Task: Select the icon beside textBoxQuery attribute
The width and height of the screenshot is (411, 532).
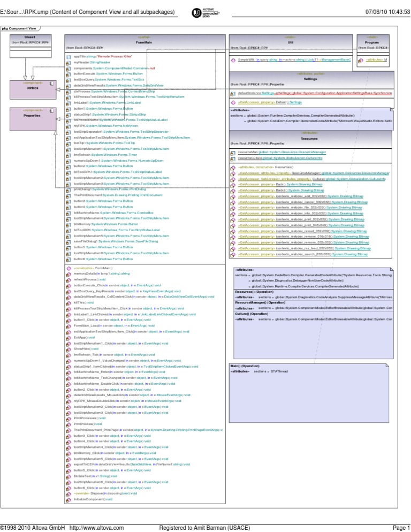Action: tap(68, 80)
